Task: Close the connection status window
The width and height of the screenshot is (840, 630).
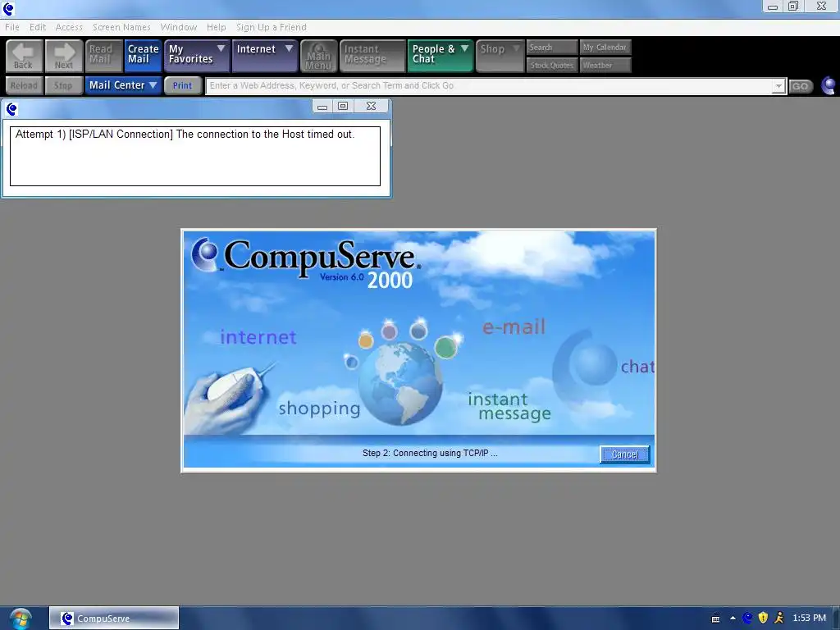Action: coord(371,106)
